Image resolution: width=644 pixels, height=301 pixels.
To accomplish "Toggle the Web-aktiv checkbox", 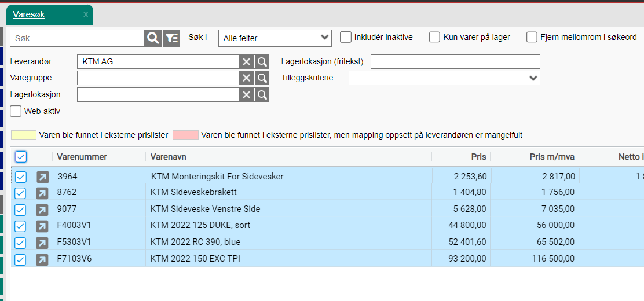I will coord(16,111).
